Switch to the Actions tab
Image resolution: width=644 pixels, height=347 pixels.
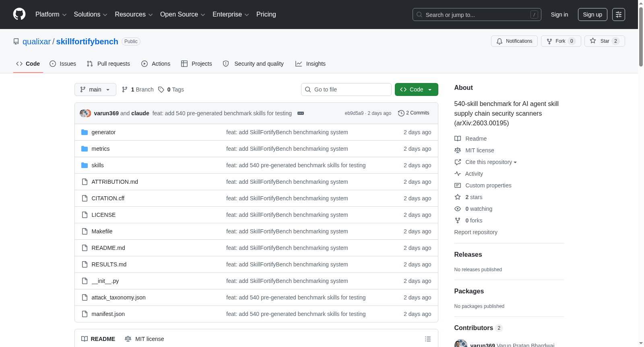tap(156, 64)
